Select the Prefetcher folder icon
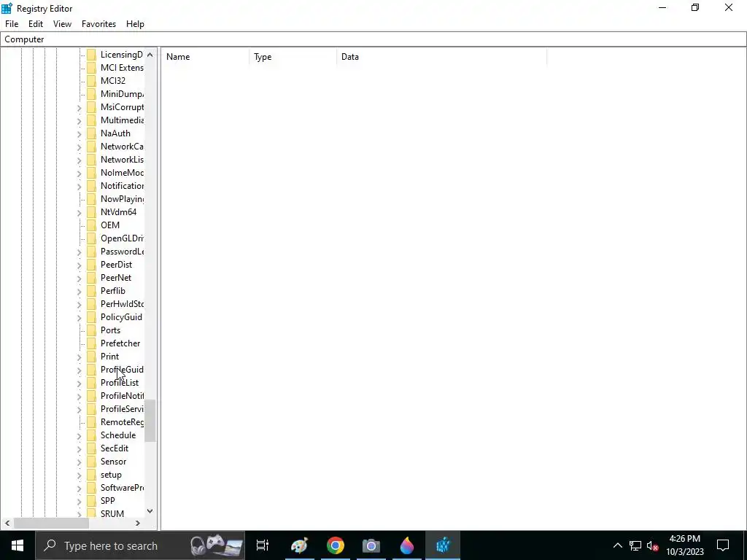747x560 pixels. (x=91, y=343)
